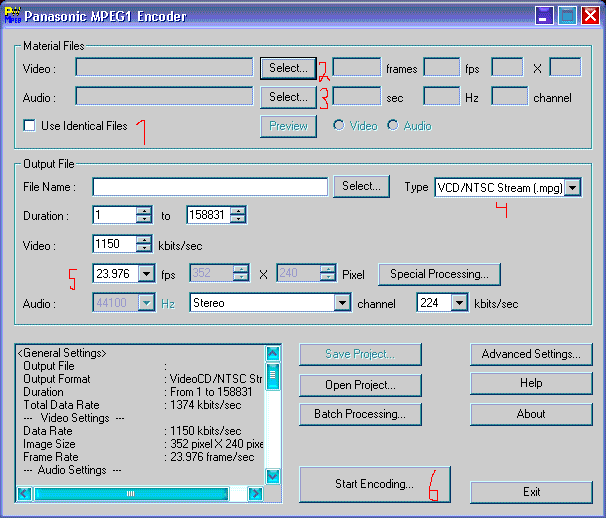Check the Use Identical Files checkbox
606x518 pixels.
point(29,126)
